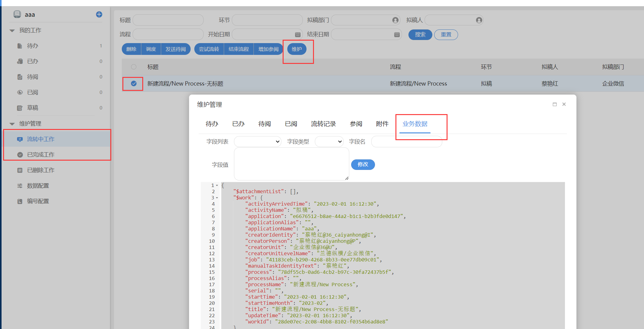Collapse the 维护管理 sidebar section
Screen dimensions: 644x329
tap(12, 124)
